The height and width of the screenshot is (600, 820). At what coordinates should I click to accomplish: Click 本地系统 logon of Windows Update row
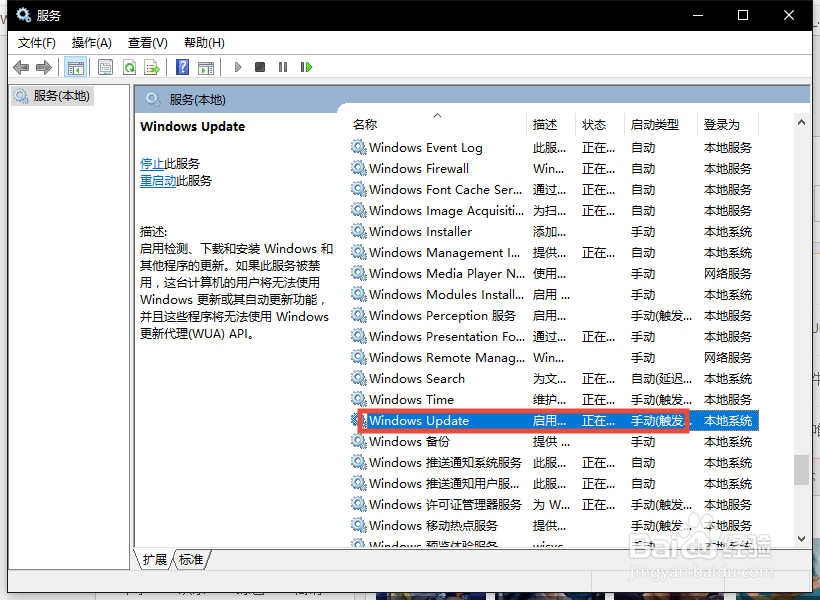click(727, 421)
